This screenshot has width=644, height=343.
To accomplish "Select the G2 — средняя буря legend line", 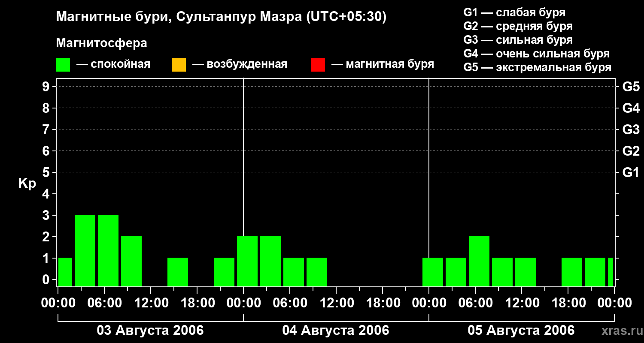I will pyautogui.click(x=518, y=26).
